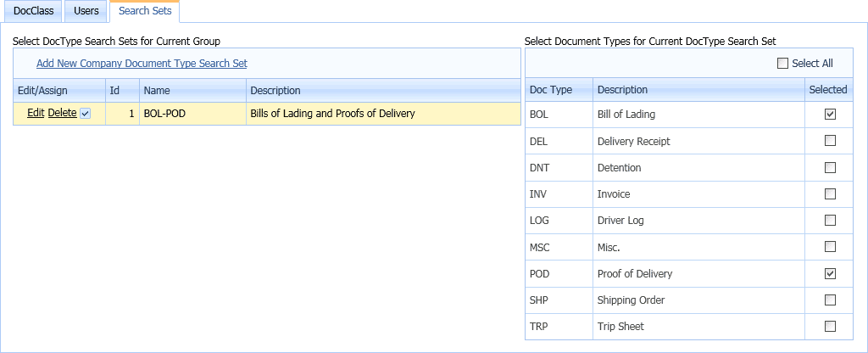Click the 'Invoice' description cell
The width and height of the screenshot is (868, 353).
(698, 194)
